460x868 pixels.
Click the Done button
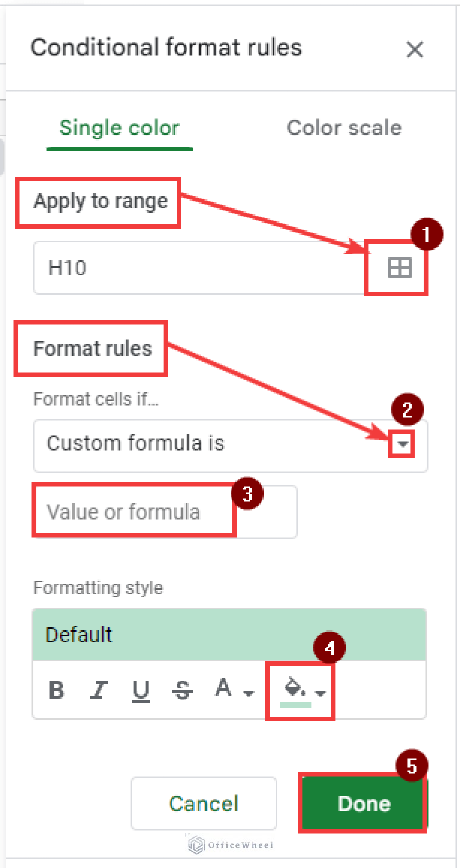pyautogui.click(x=363, y=803)
